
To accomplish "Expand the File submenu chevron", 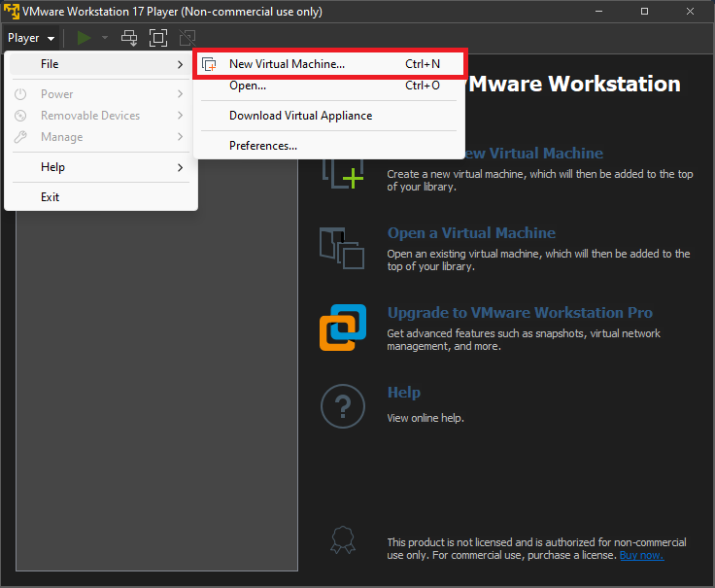I will point(180,64).
